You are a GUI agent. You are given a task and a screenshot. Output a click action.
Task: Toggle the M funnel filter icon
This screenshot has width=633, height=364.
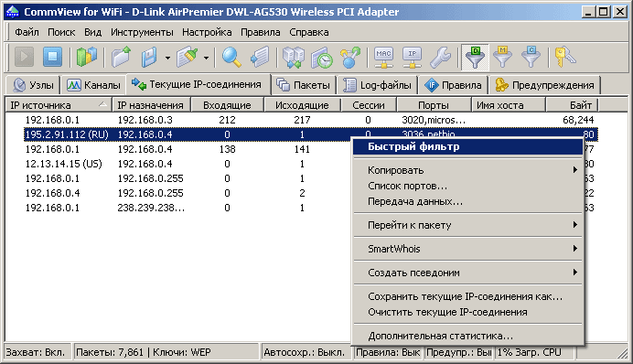[502, 57]
